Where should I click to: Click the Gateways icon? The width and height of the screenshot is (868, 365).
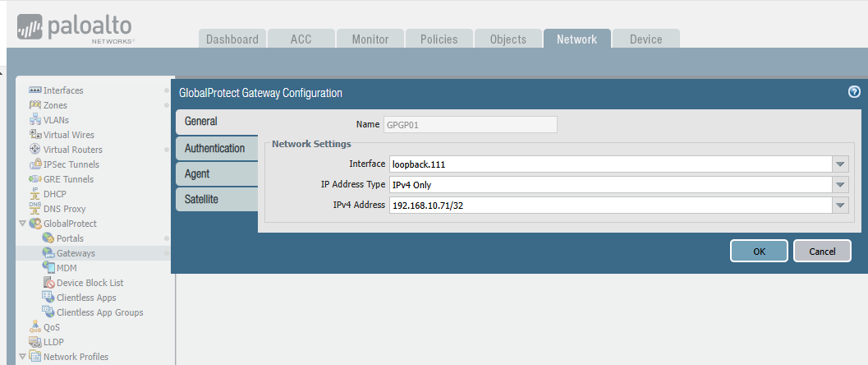click(48, 253)
